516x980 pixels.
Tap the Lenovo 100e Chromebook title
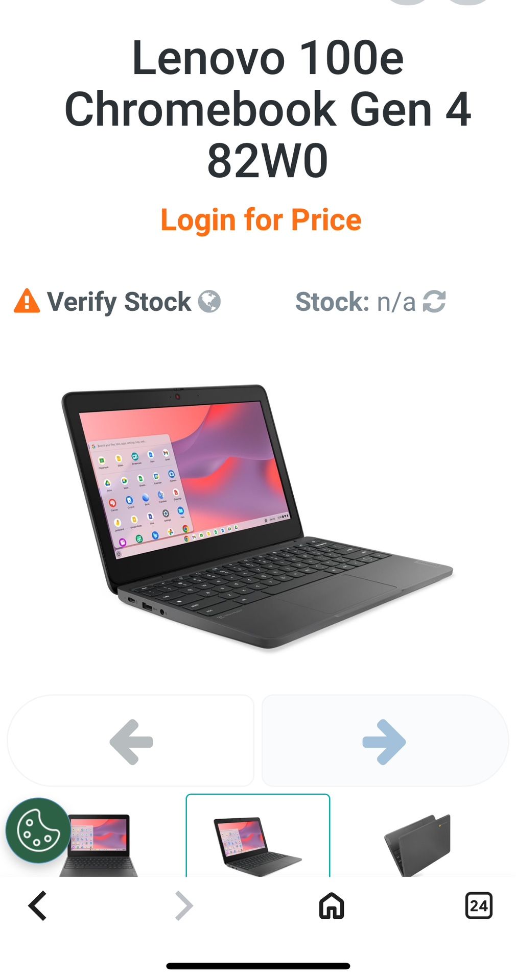click(x=268, y=109)
